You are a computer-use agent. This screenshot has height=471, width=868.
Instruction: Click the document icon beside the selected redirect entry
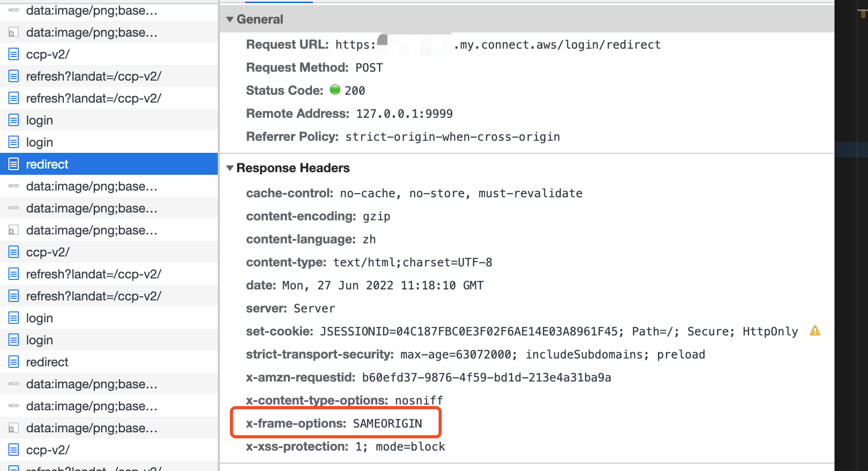click(x=13, y=164)
